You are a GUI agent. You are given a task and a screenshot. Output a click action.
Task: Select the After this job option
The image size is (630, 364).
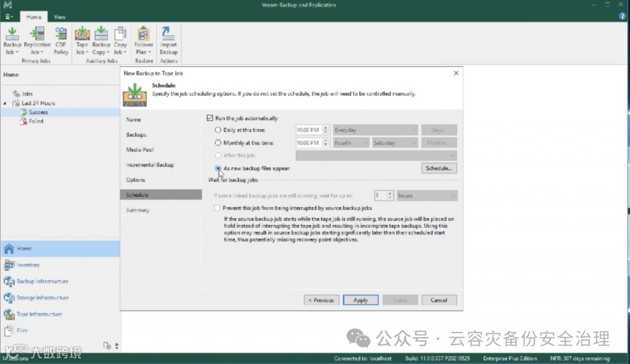click(218, 156)
